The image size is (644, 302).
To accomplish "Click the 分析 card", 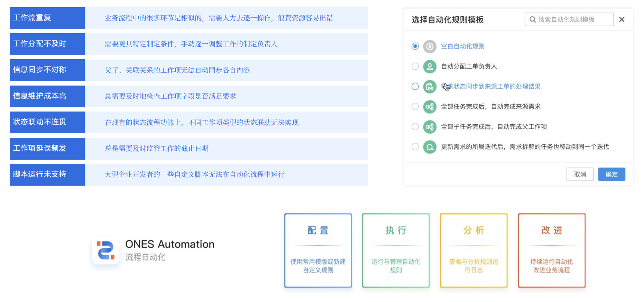I will (x=474, y=250).
